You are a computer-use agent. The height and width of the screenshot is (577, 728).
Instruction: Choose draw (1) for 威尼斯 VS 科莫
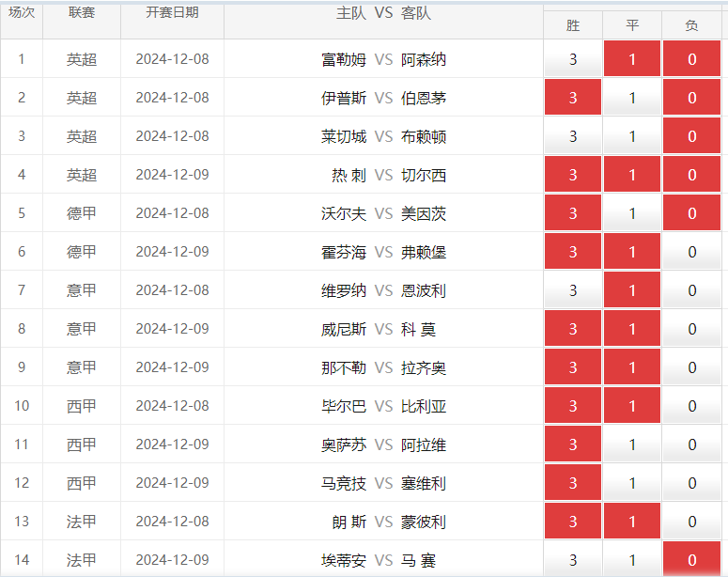click(632, 329)
